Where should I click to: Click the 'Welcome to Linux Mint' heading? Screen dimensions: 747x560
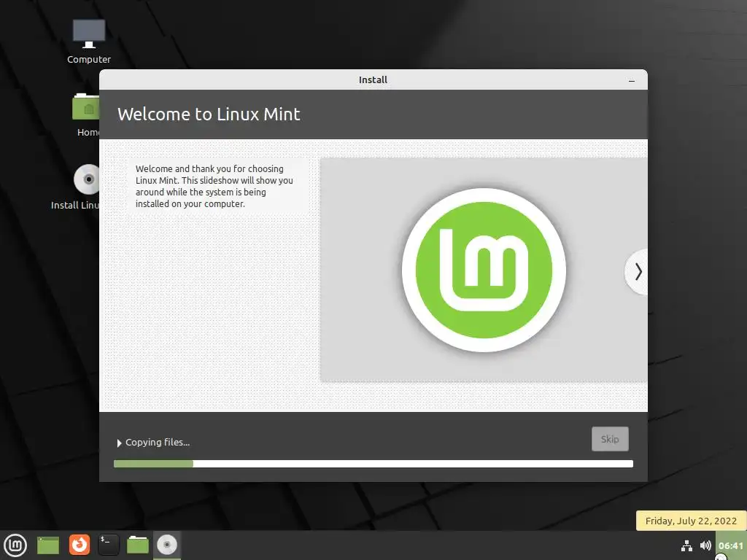tap(209, 114)
